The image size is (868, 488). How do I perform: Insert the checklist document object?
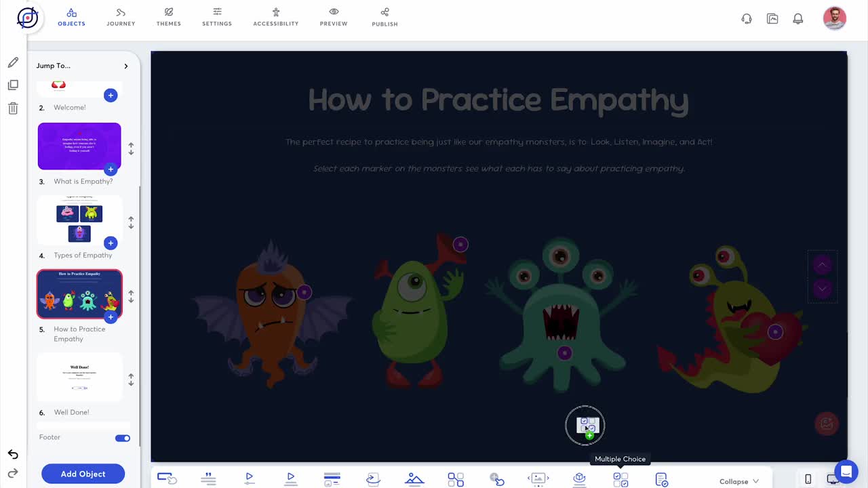662,479
